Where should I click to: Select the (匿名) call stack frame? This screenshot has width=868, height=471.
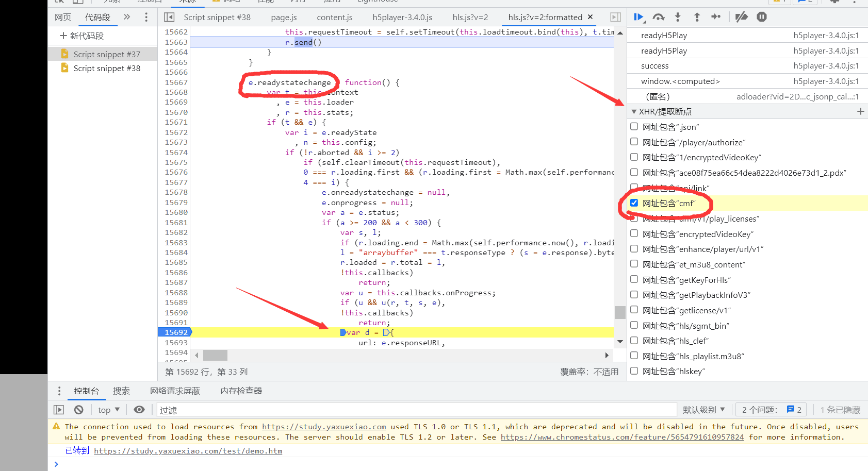[x=747, y=96]
